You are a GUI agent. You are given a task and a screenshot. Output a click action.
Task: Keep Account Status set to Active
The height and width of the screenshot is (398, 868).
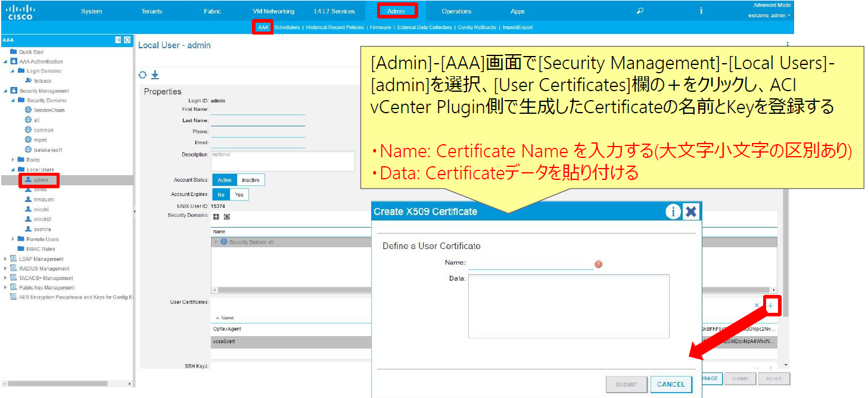pyautogui.click(x=224, y=179)
